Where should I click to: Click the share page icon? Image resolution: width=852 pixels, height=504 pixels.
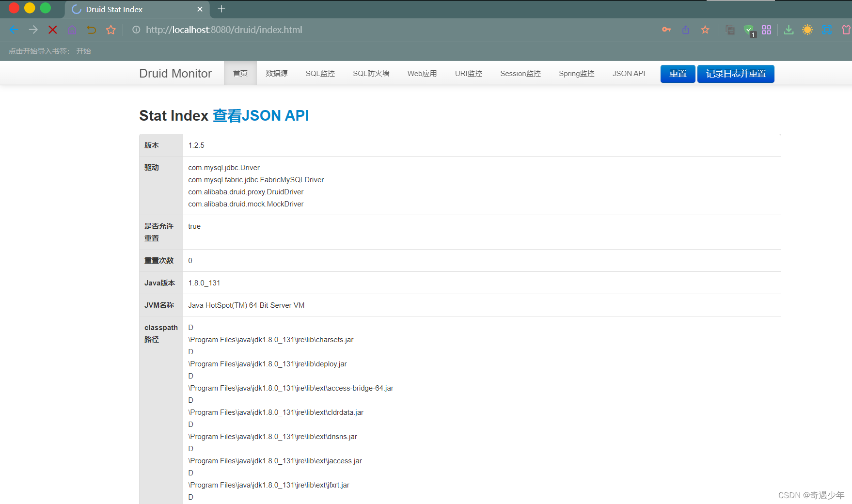coord(686,30)
